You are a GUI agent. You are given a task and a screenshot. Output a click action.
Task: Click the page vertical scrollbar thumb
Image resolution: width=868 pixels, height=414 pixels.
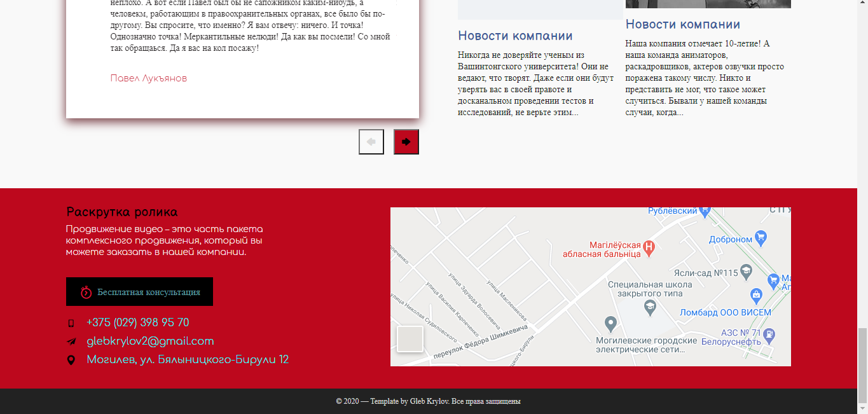tap(862, 366)
